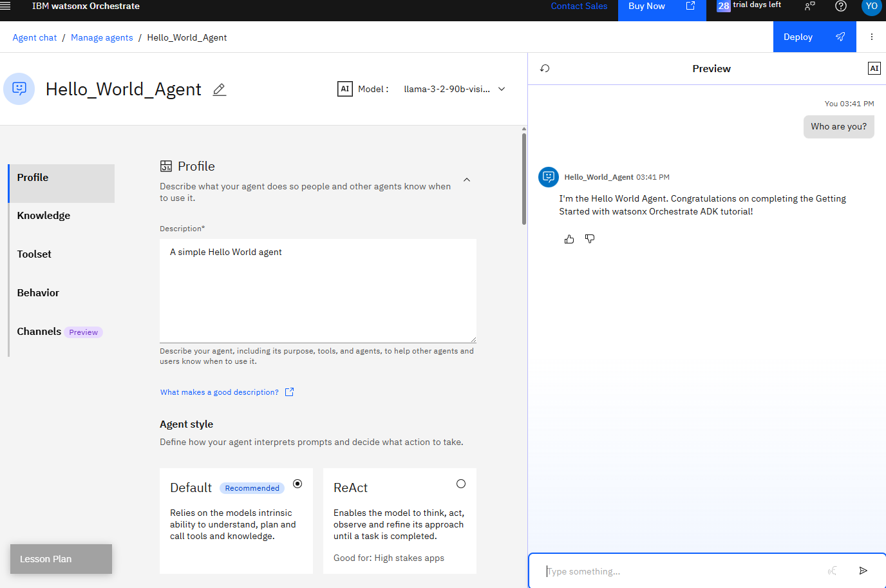Open the team collaboration icon in header
886x588 pixels.
[x=810, y=6]
